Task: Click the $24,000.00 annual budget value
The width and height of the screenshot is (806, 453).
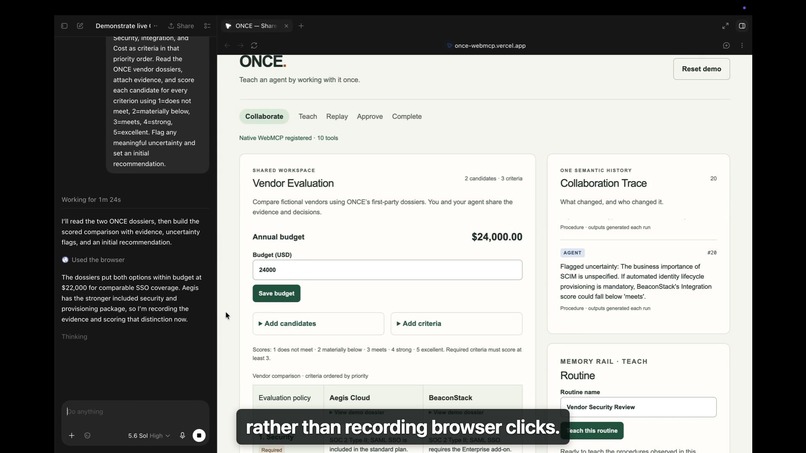Action: 497,237
